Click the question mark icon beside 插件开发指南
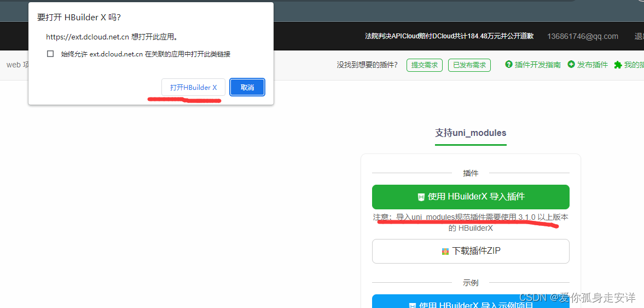The image size is (644, 308). click(x=509, y=65)
